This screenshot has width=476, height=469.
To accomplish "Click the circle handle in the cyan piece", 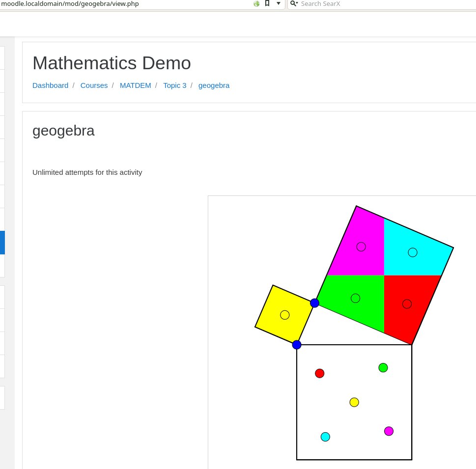I will click(413, 252).
